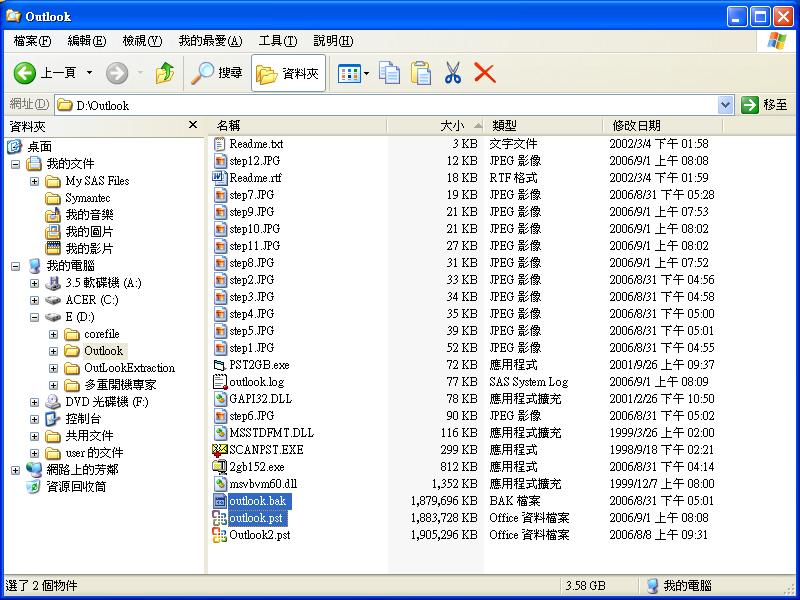Click the Back arrow toolbar icon
800x600 pixels.
pos(24,73)
